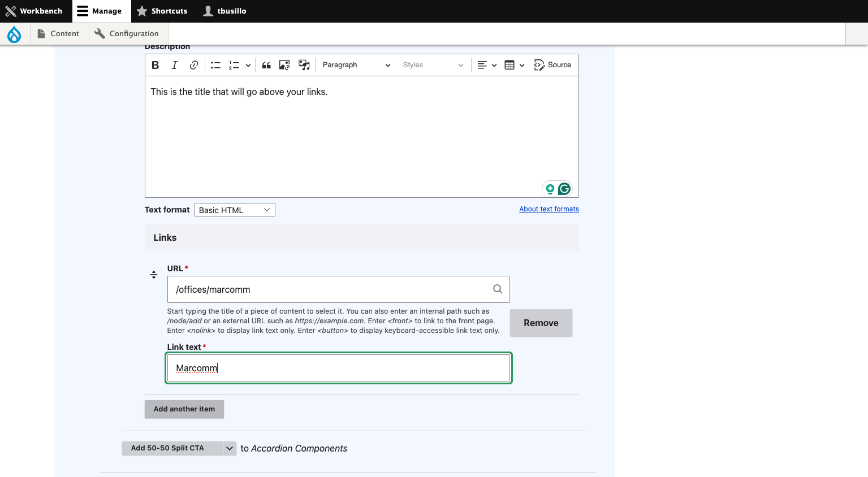The height and width of the screenshot is (477, 868).
Task: Click the Remove button for the link
Action: coord(541,323)
